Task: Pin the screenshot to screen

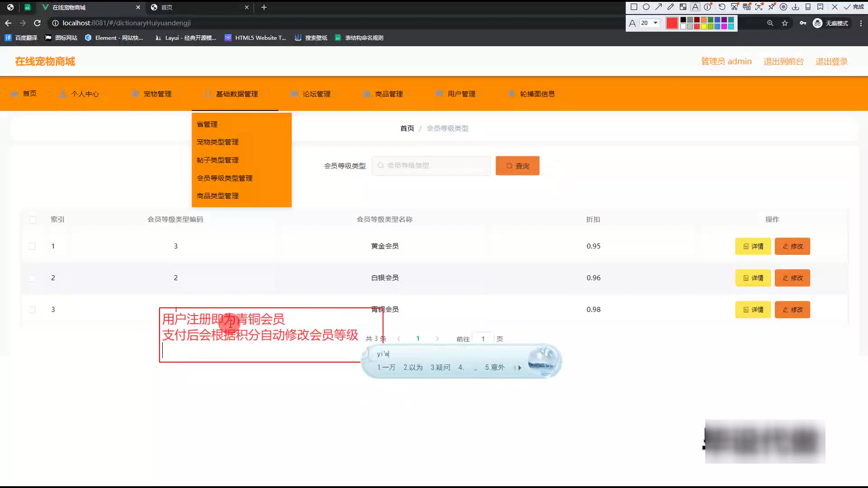Action: click(771, 7)
